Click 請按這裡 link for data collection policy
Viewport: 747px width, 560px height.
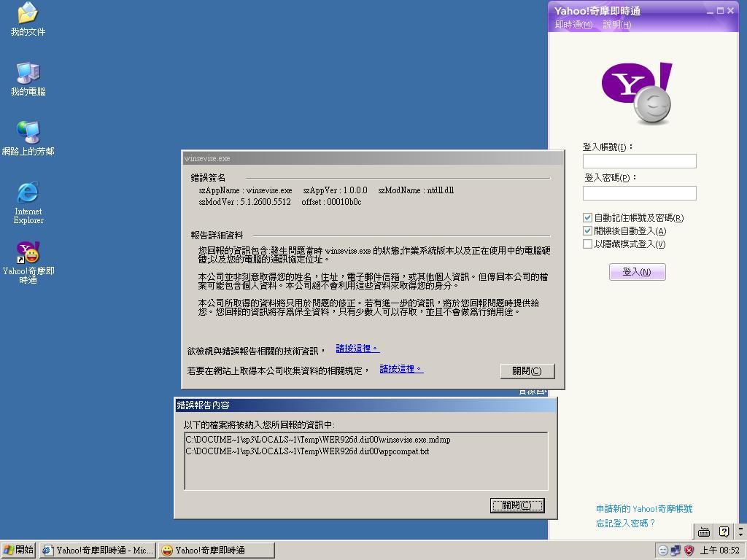tap(401, 368)
